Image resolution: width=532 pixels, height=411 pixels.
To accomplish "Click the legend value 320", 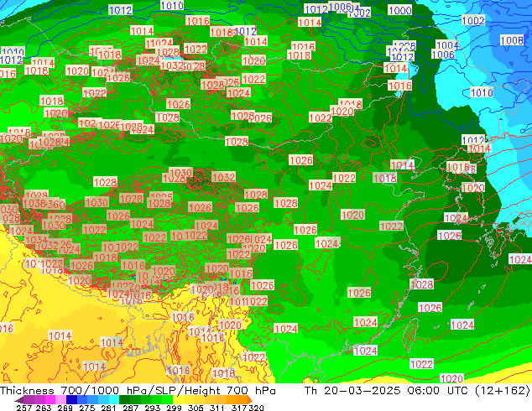I will click(256, 408).
